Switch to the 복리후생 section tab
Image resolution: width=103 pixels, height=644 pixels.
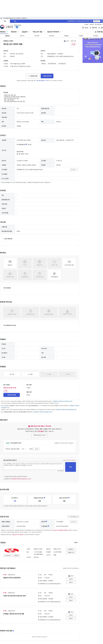point(51,36)
